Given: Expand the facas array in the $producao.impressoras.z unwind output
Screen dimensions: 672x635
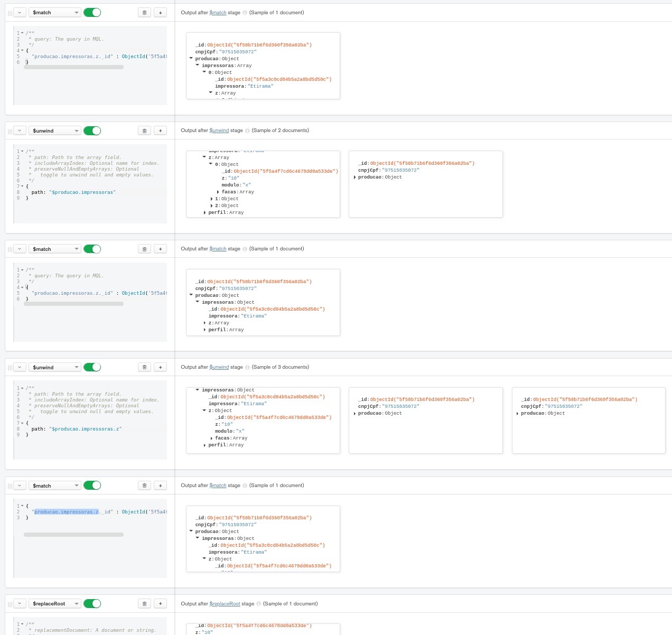Looking at the screenshot, I should click(x=212, y=438).
